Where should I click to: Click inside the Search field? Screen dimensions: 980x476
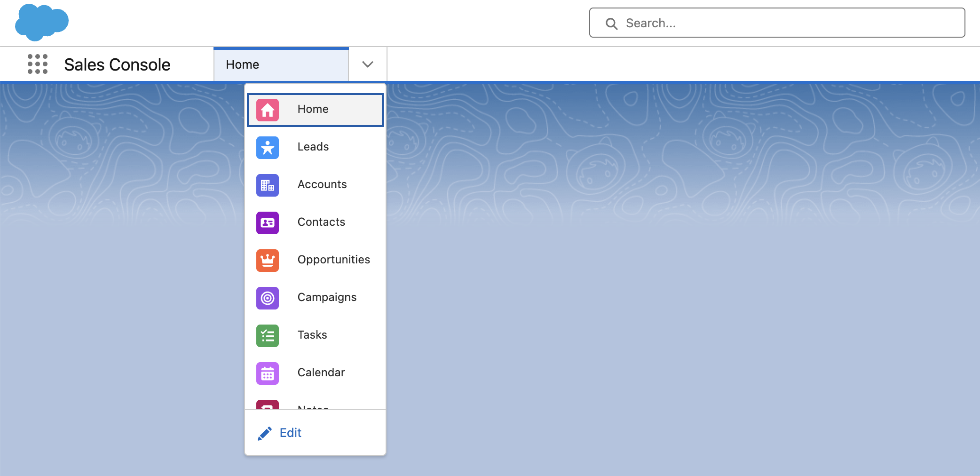tap(776, 23)
